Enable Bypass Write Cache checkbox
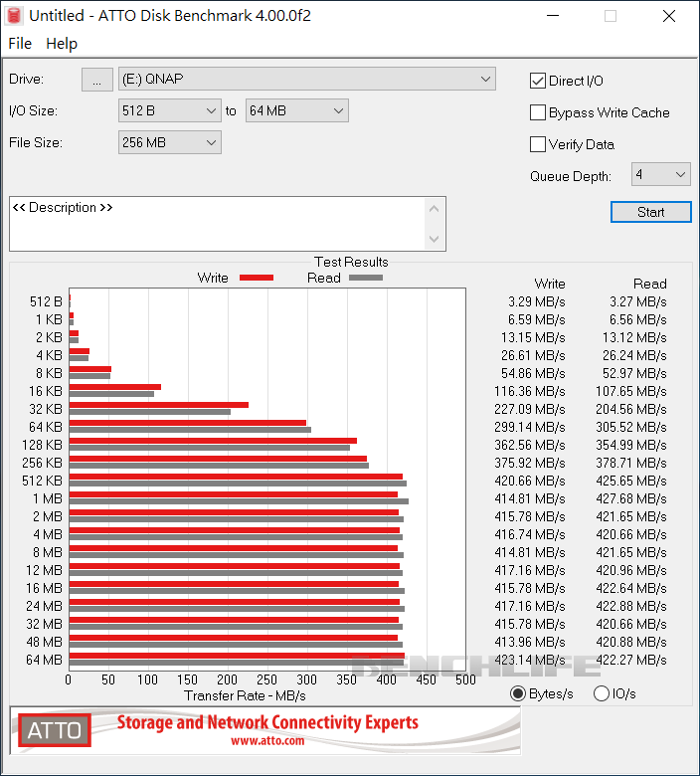The width and height of the screenshot is (700, 776). (538, 112)
